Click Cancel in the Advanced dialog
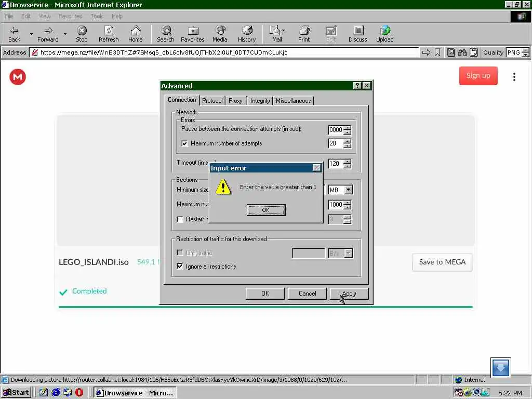The image size is (532, 399). [x=308, y=294]
